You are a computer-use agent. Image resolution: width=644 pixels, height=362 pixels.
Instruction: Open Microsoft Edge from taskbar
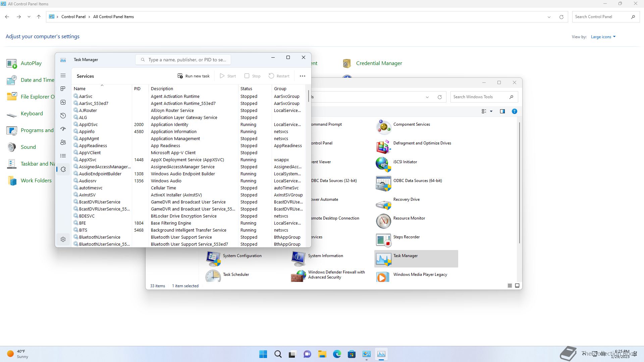pos(337,354)
